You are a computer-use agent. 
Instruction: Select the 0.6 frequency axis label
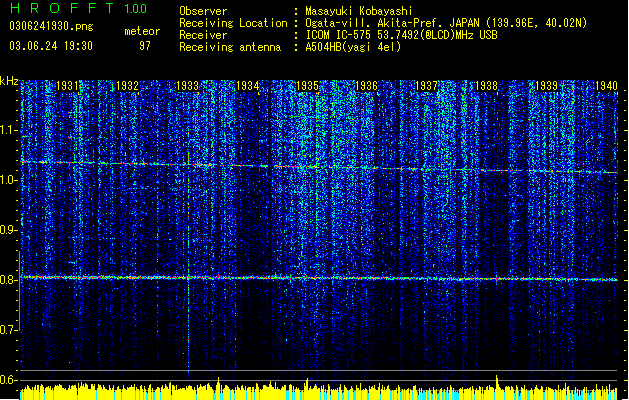point(8,380)
